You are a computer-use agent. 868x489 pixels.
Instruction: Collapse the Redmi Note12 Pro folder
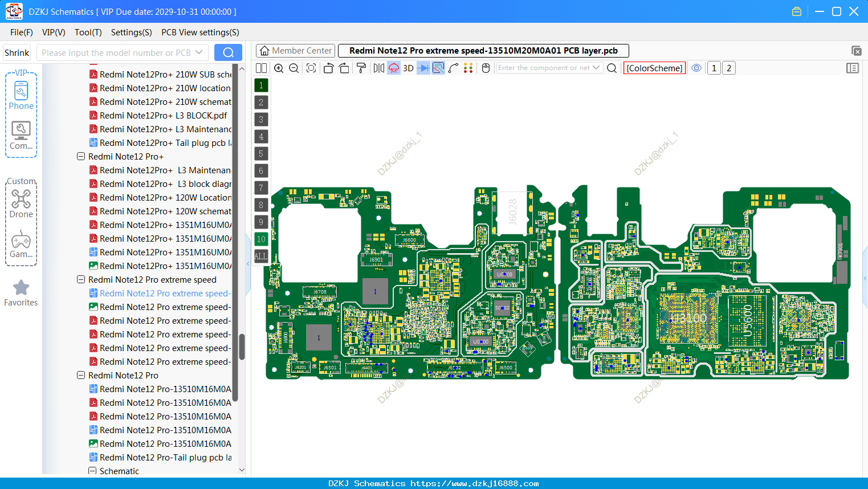(81, 375)
